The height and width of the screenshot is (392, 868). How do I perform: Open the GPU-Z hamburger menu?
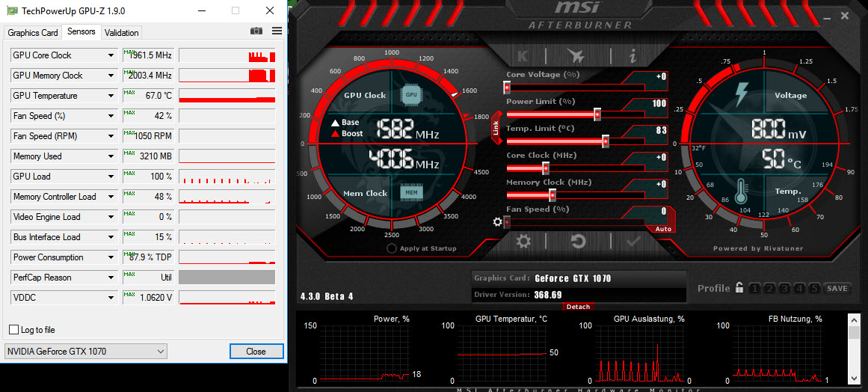point(277,31)
